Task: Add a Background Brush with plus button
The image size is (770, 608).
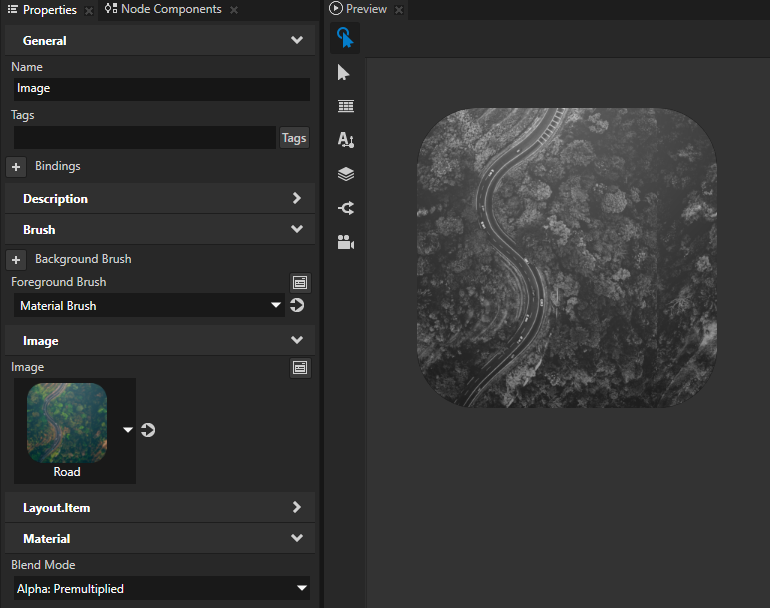Action: coord(16,259)
